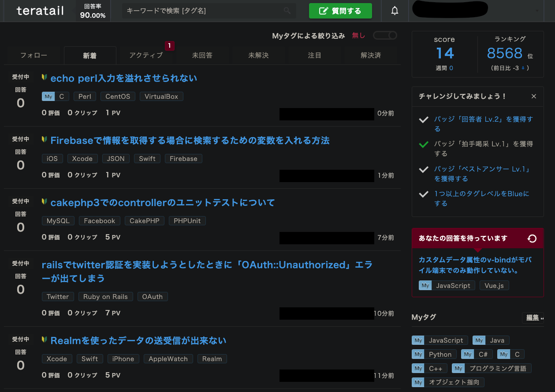
Task: Click checkmark next to ベストアンサー Lv.1 badge
Action: [x=424, y=169]
